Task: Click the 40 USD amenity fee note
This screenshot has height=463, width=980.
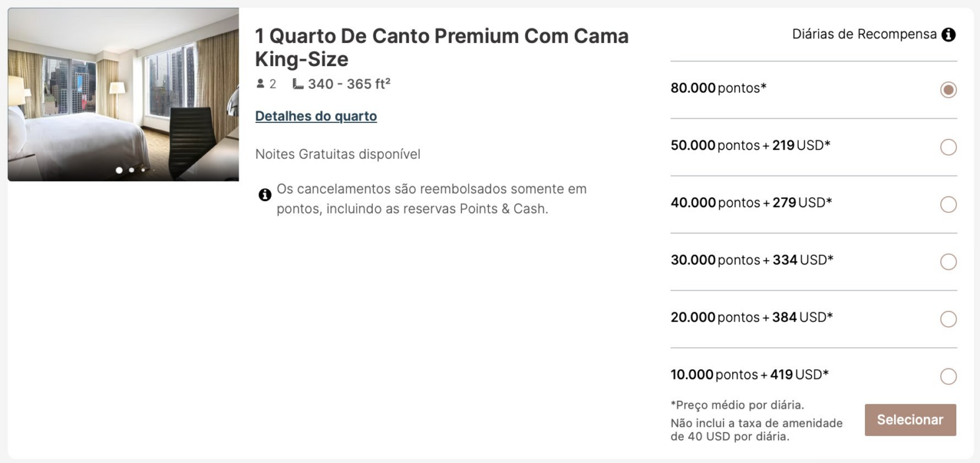Action: point(757,430)
